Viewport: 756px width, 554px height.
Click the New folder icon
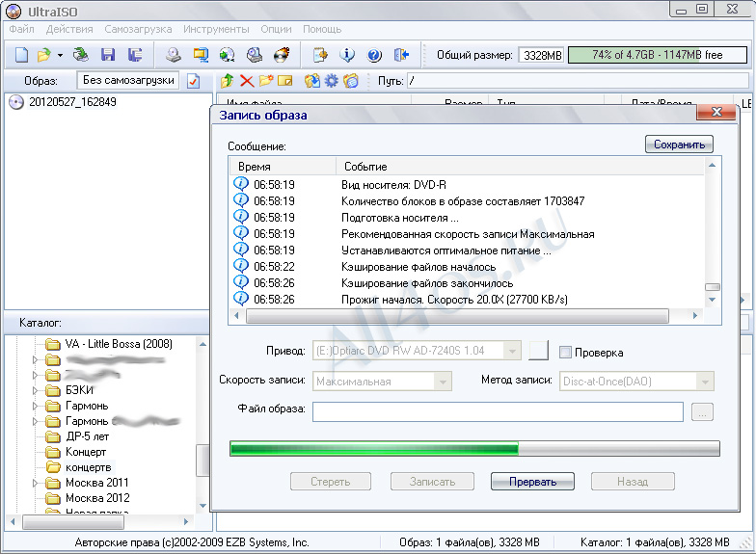pos(266,81)
